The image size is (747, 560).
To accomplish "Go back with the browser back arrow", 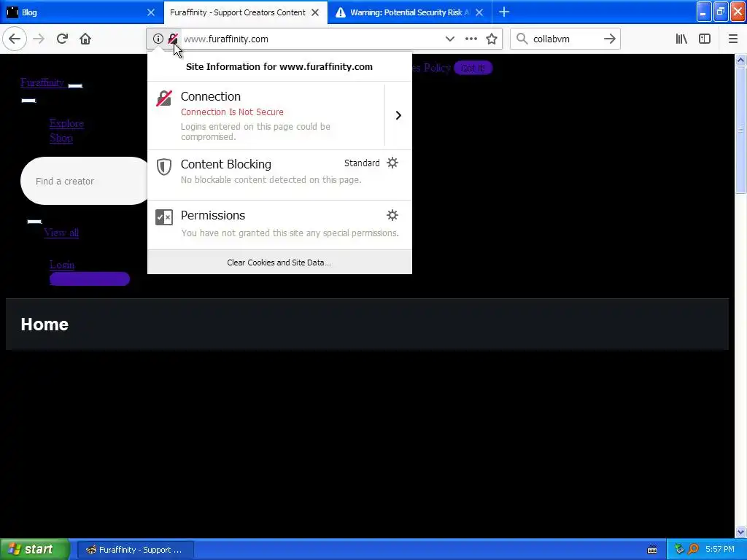I will [x=15, y=39].
